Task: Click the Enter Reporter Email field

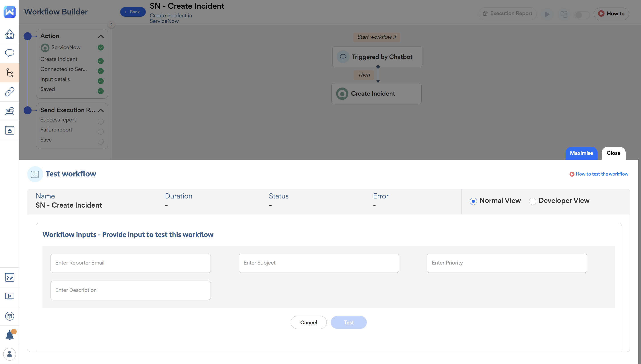Action: (x=130, y=263)
